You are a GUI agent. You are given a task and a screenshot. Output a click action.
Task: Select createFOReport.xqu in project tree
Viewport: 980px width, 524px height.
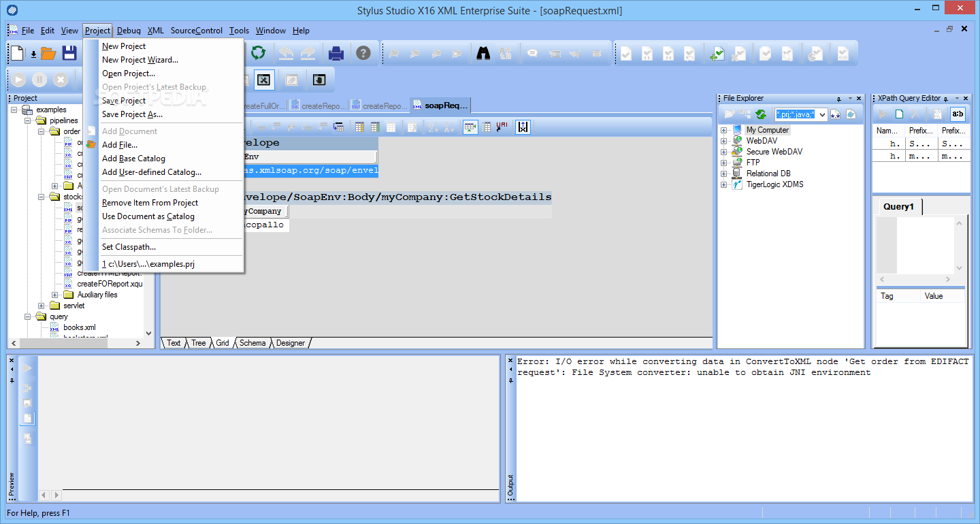110,284
